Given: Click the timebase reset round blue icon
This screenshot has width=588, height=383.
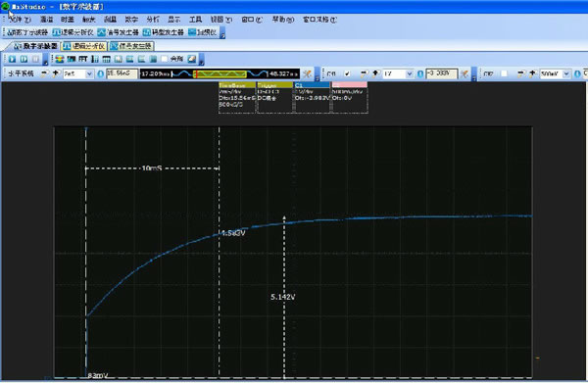Looking at the screenshot, I should [x=101, y=73].
